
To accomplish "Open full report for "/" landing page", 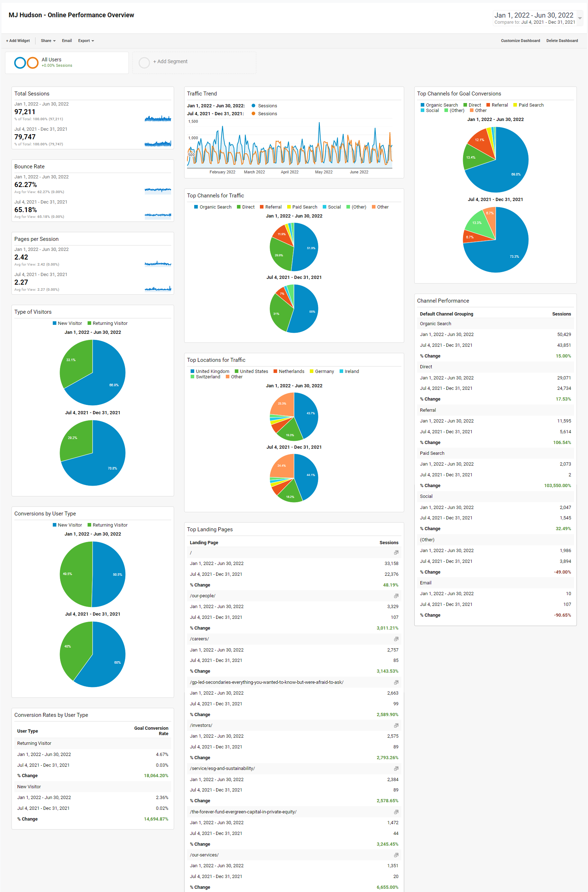I will (396, 553).
